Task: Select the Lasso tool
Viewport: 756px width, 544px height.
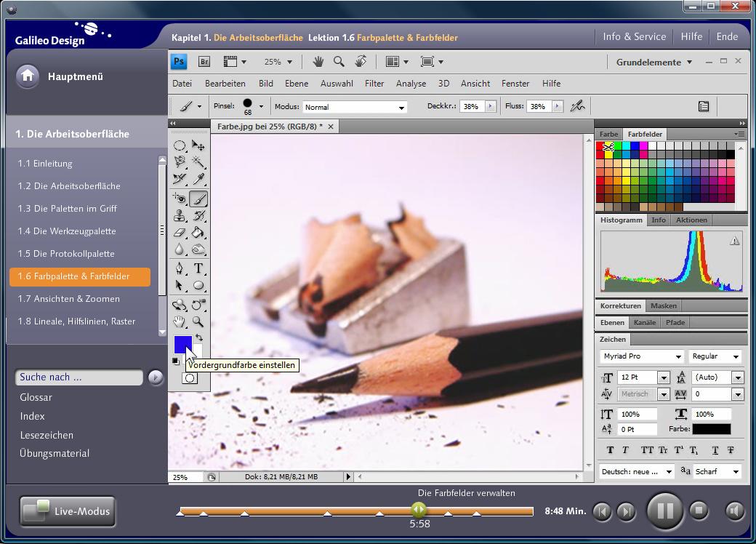Action: tap(180, 161)
